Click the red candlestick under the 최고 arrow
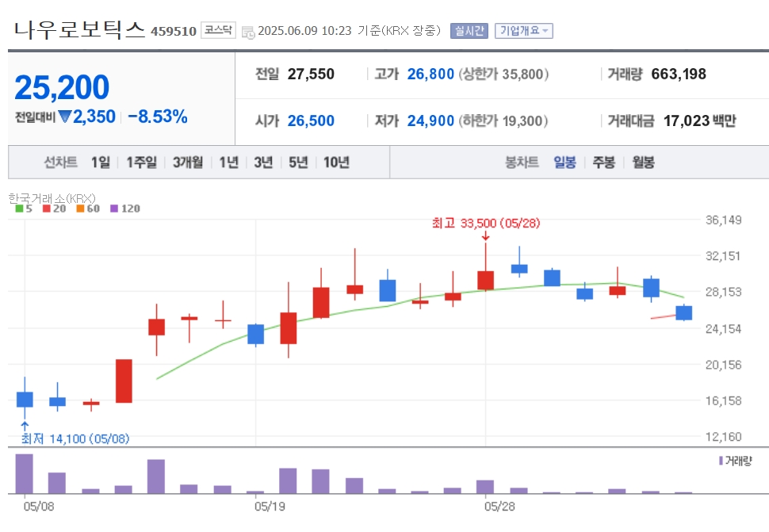Screen dimensions: 769x532 [485, 280]
